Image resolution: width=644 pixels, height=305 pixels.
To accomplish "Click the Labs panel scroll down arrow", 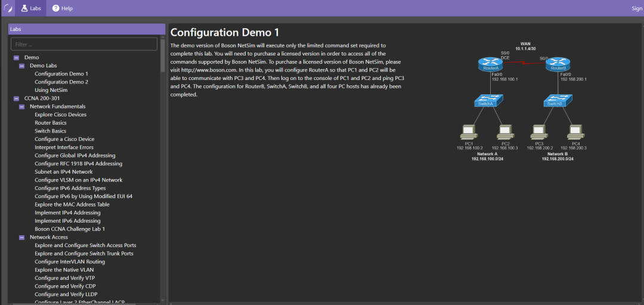I will (163, 300).
